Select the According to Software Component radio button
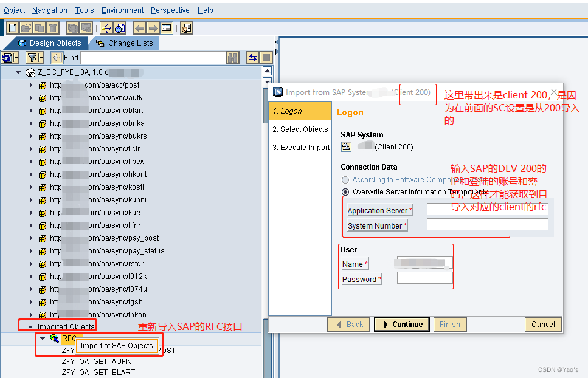588x378 pixels. pos(345,180)
